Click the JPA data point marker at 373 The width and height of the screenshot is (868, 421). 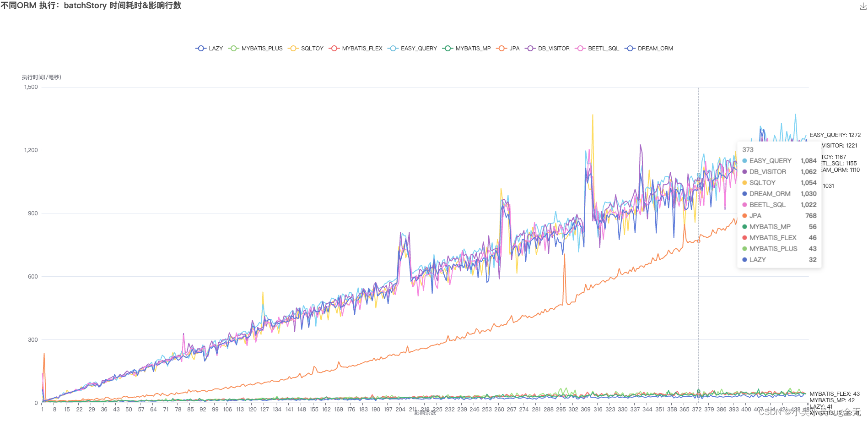click(x=698, y=241)
